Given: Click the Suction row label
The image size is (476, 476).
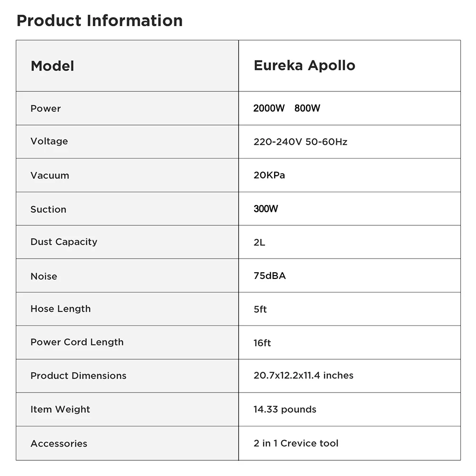Looking at the screenshot, I should (x=49, y=209).
